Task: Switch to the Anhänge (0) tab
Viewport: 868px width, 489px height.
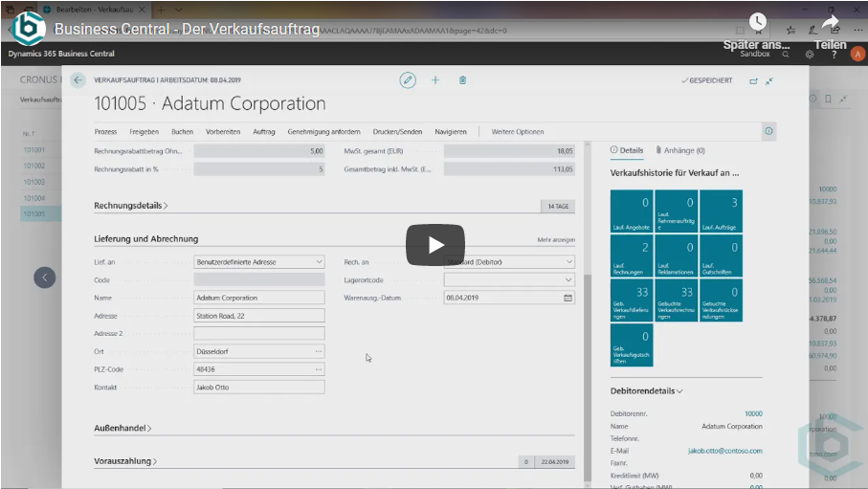Action: coord(680,150)
